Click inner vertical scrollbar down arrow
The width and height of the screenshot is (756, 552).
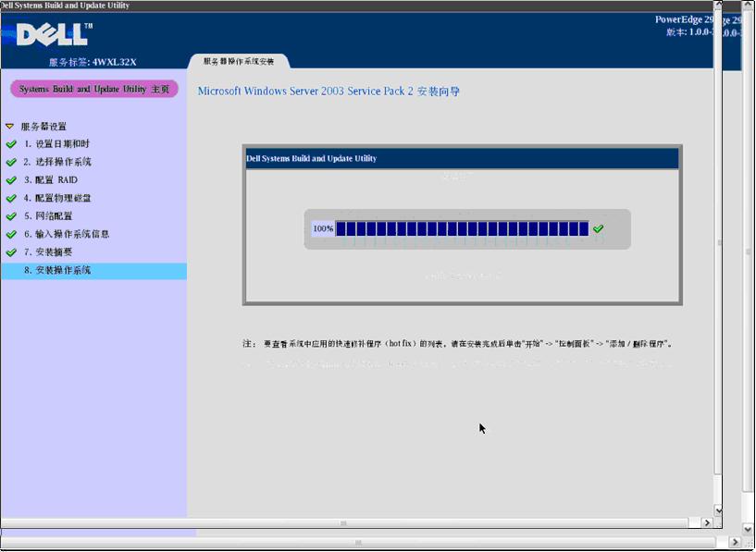coord(718,510)
